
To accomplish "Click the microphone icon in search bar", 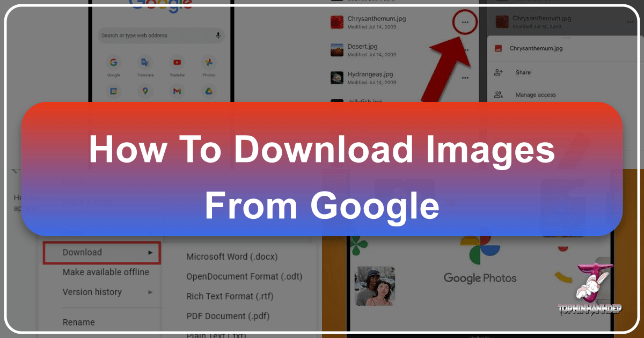I will [x=218, y=35].
